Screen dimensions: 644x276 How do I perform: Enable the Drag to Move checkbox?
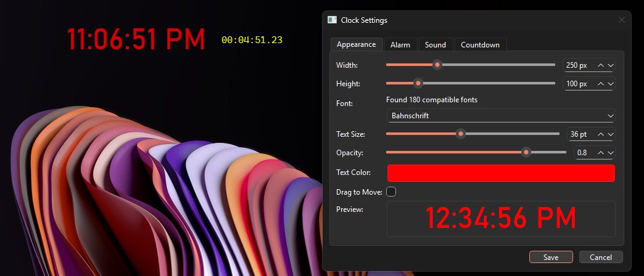[391, 192]
